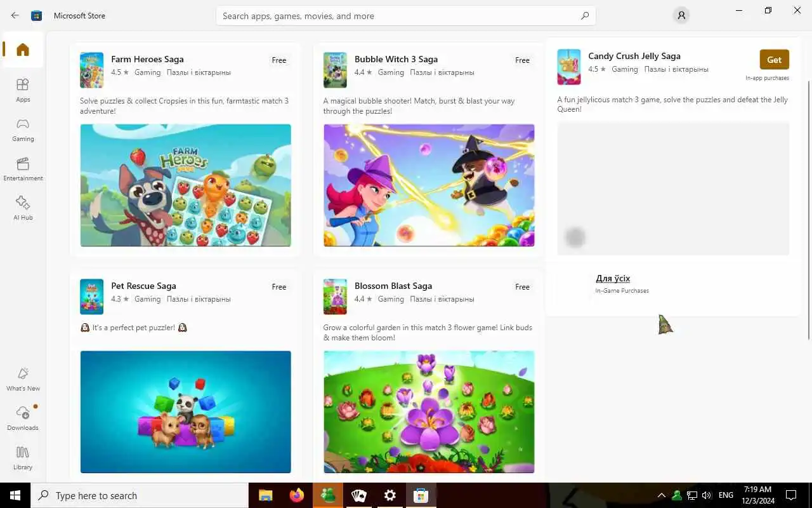Image resolution: width=812 pixels, height=508 pixels.
Task: Click the Microsoft Store logo icon
Action: (37, 15)
